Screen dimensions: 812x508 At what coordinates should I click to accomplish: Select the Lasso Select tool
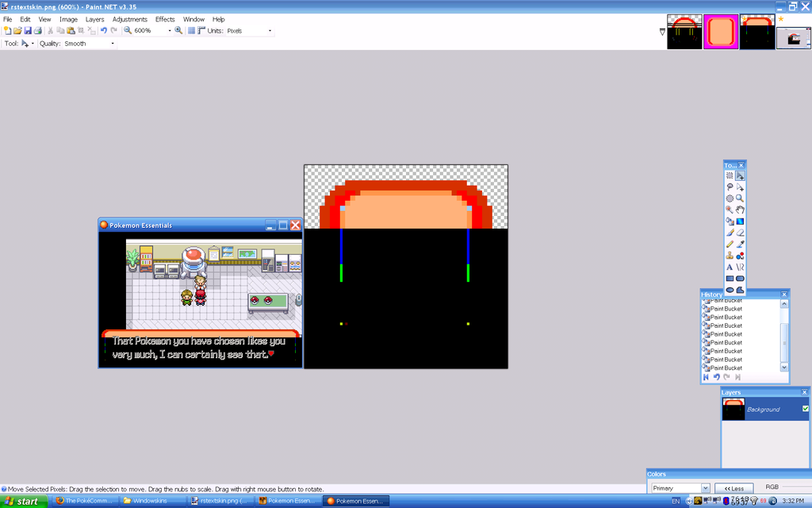730,187
